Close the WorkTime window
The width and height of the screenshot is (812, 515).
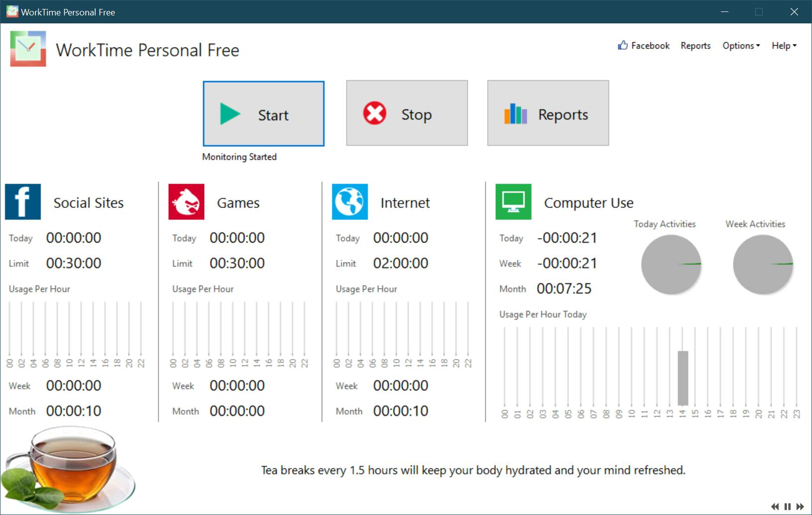click(794, 11)
